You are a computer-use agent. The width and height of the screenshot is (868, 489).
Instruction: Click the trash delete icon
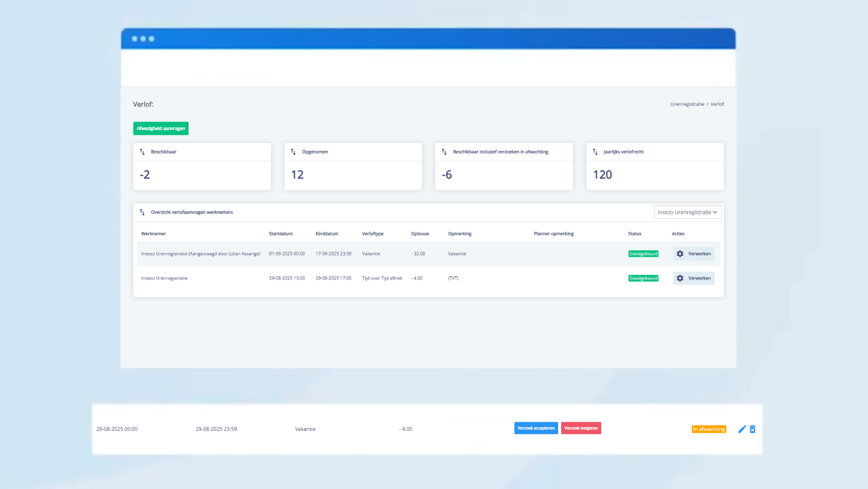coord(753,429)
